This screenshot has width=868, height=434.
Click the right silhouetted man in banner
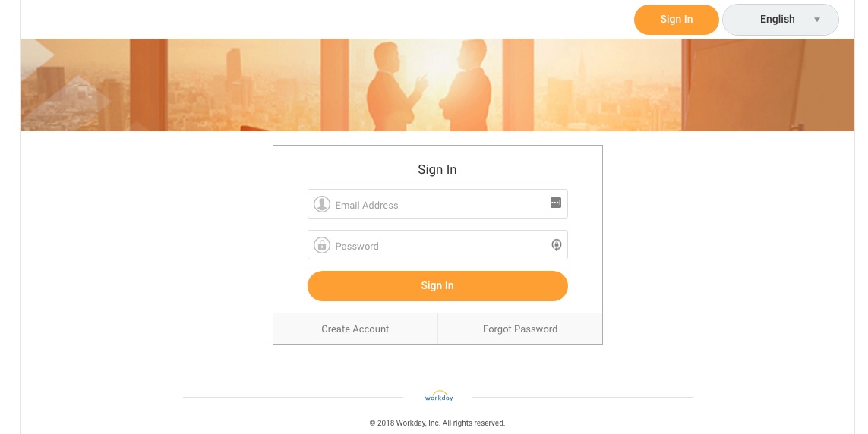465,84
